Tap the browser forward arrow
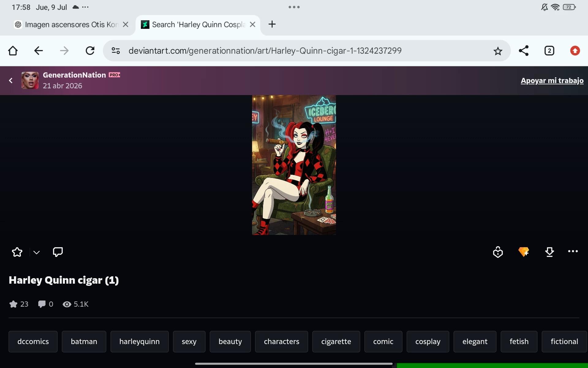The width and height of the screenshot is (588, 368). click(x=64, y=51)
